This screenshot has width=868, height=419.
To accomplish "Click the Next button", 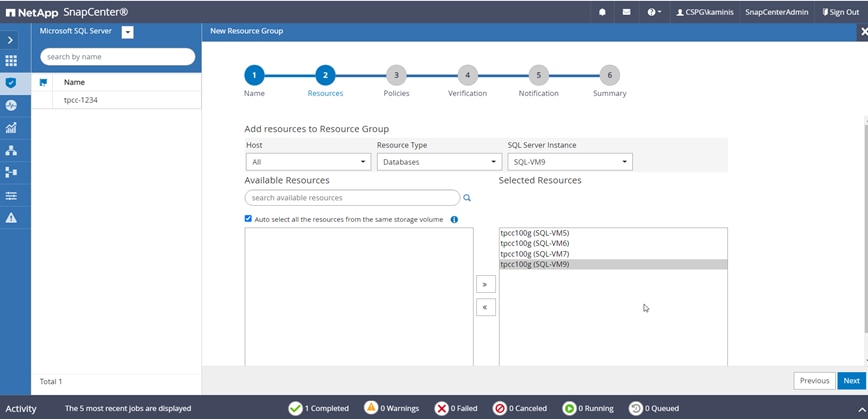I will (851, 381).
